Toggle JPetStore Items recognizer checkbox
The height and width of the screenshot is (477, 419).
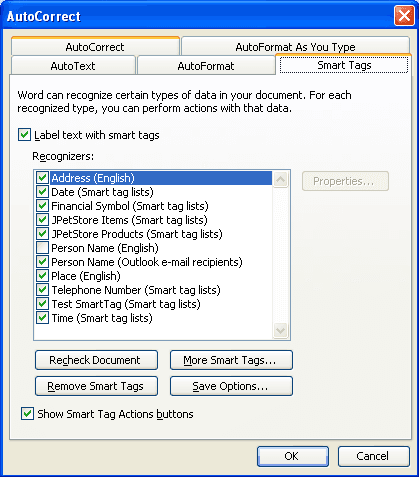coord(42,220)
